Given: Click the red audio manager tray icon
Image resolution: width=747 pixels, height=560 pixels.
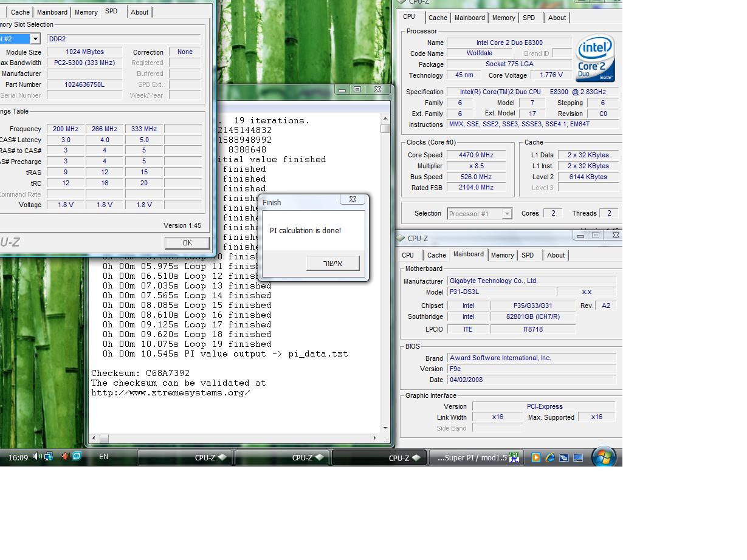Looking at the screenshot, I should (66, 456).
